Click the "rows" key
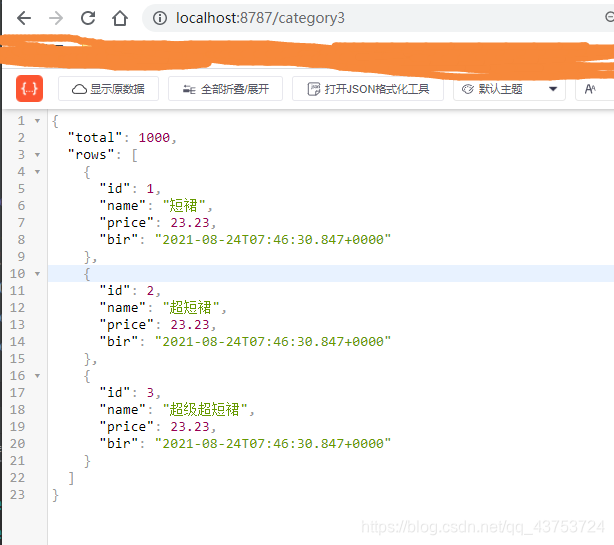Screen dimensions: 614x545 click(91, 155)
